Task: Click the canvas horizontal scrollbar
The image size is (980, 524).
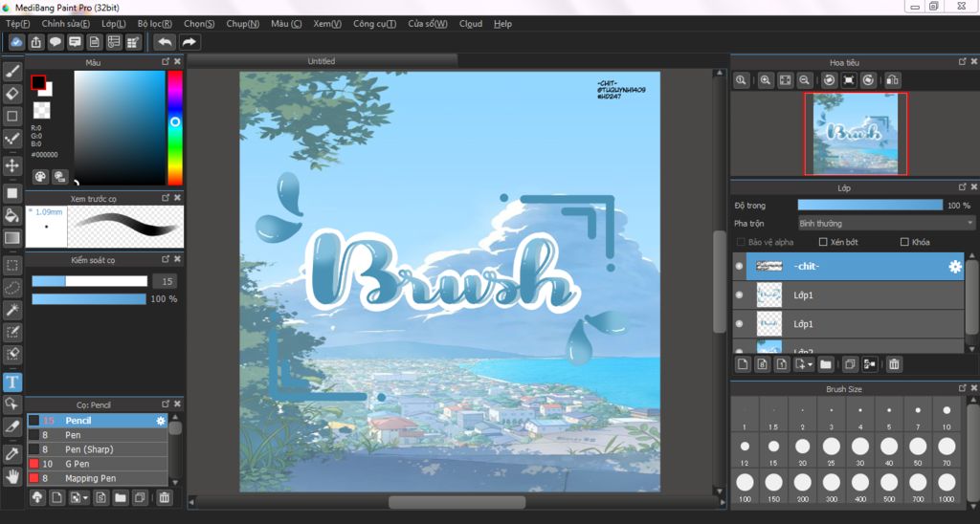Action: (457, 502)
